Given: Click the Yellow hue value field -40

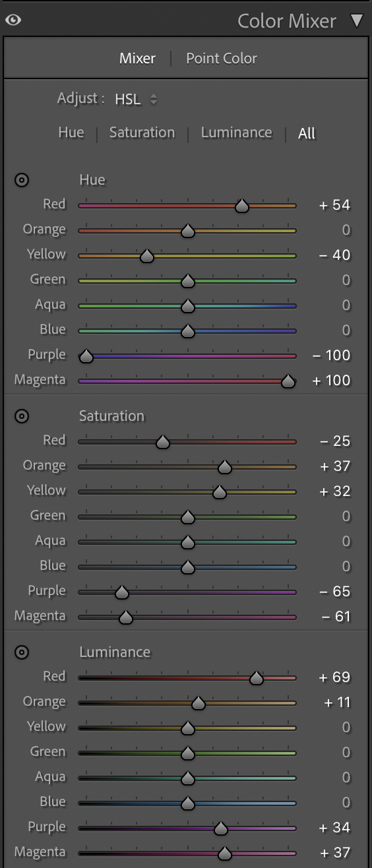Looking at the screenshot, I should click(x=334, y=255).
